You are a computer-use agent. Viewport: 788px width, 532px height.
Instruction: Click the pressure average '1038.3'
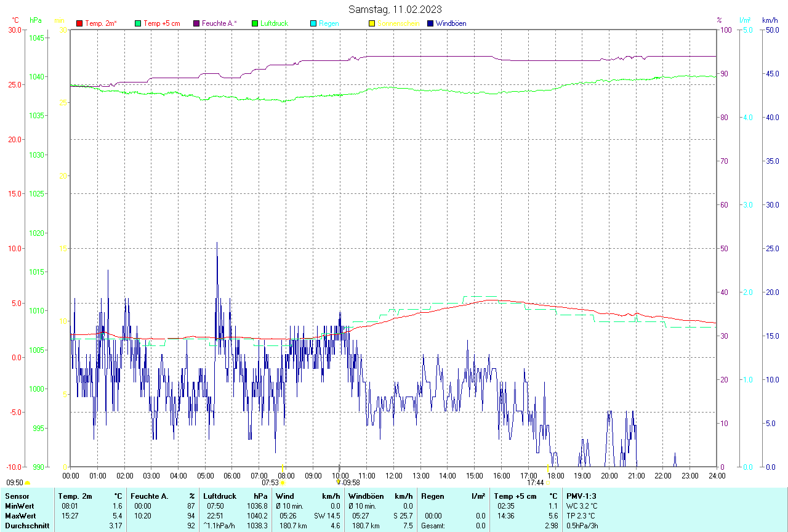pos(257,526)
